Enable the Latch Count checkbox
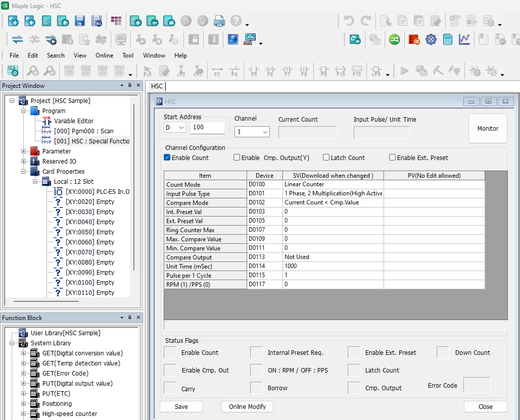 coord(326,157)
